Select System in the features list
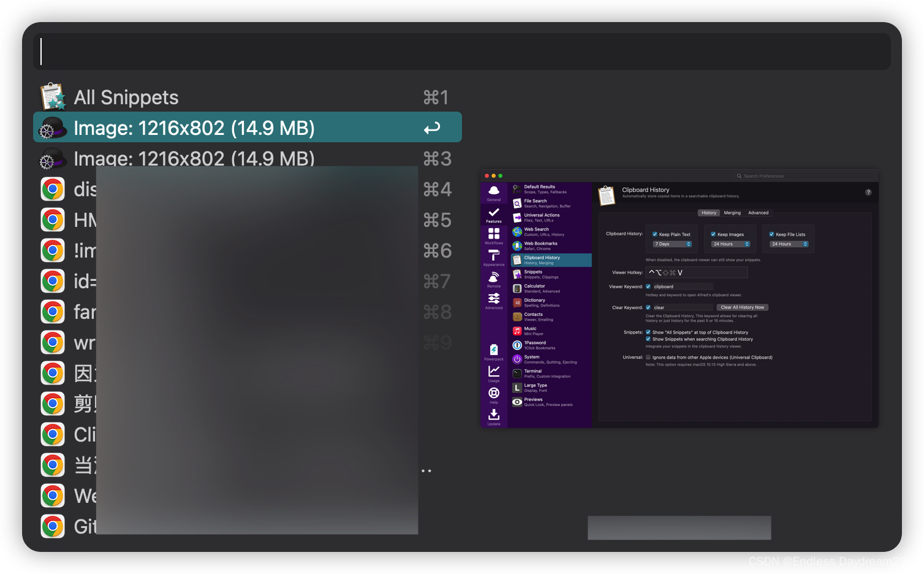 [551, 359]
